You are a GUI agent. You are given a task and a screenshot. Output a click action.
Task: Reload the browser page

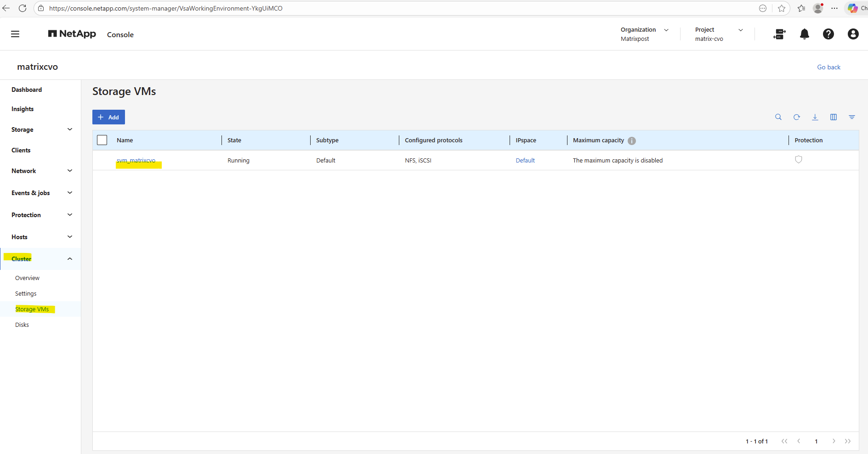click(x=23, y=8)
